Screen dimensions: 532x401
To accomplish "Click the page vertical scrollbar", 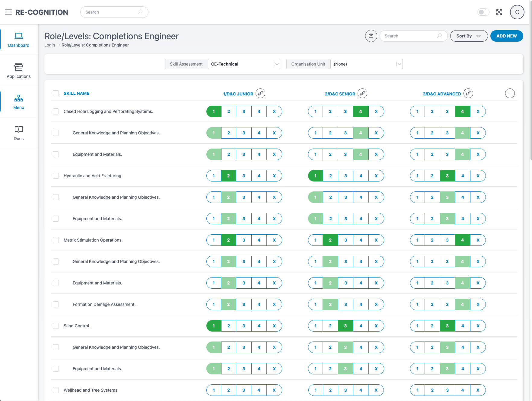I will (x=530, y=80).
